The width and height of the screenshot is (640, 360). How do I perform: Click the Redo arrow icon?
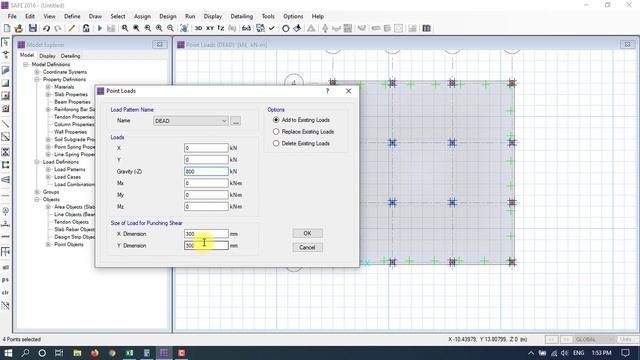pos(58,28)
